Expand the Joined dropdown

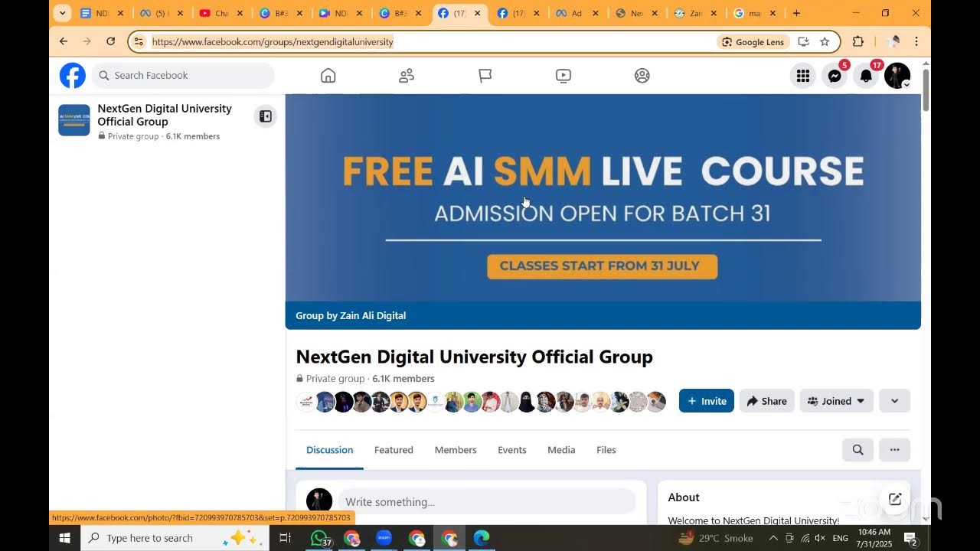pos(837,401)
